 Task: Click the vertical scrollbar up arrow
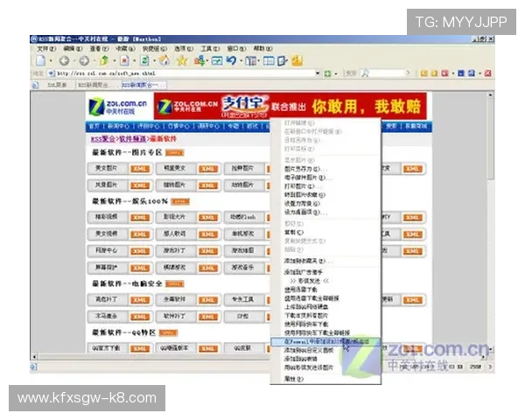click(x=490, y=95)
